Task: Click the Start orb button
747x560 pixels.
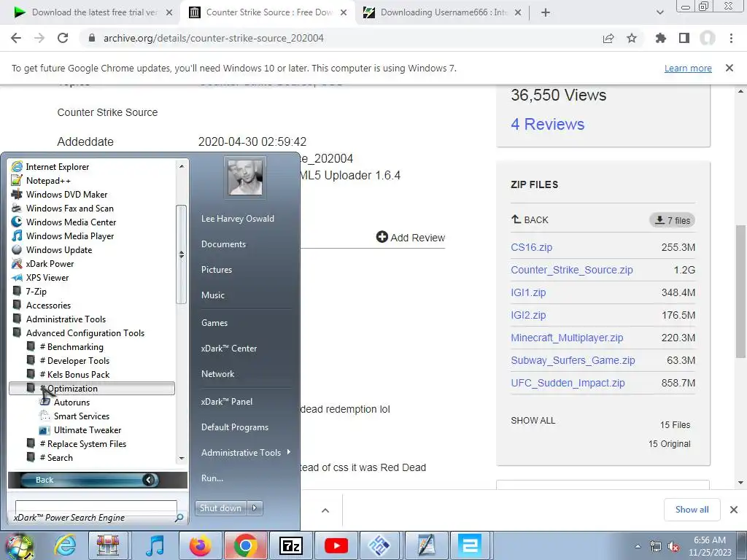Action: tap(19, 545)
